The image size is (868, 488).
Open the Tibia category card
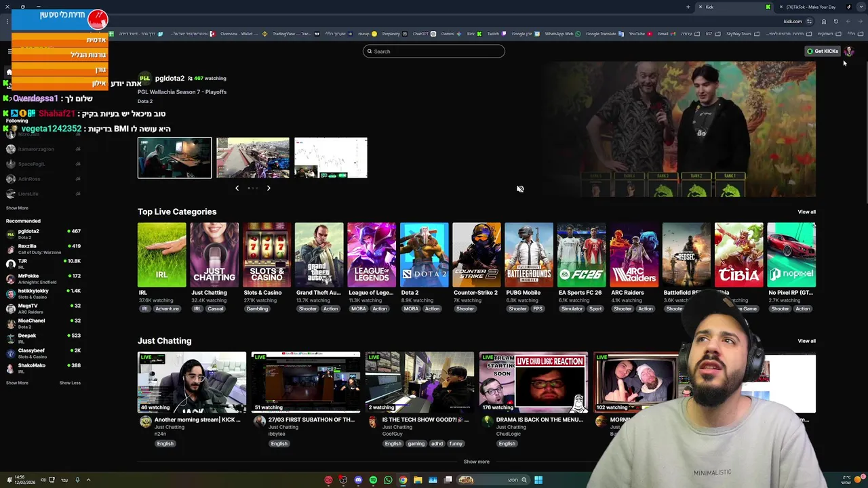pos(738,255)
